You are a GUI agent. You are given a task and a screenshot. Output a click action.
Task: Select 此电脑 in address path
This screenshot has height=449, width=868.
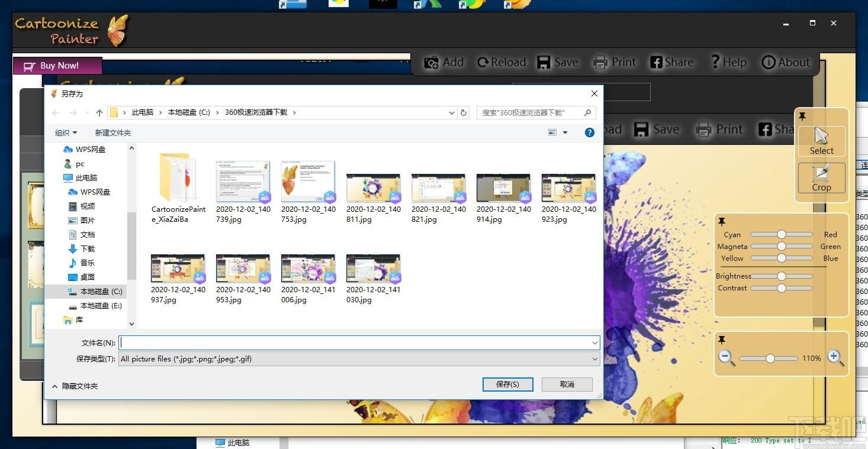(143, 112)
